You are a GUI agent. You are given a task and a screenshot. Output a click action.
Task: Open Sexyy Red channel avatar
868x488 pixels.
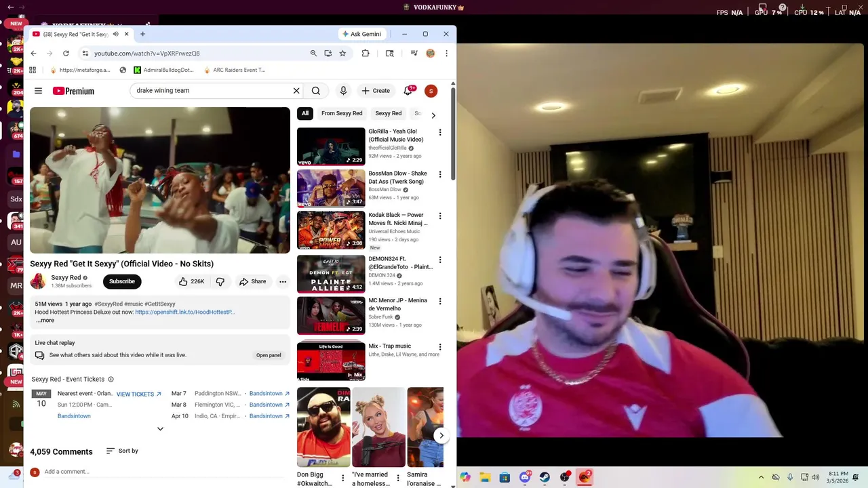(38, 281)
